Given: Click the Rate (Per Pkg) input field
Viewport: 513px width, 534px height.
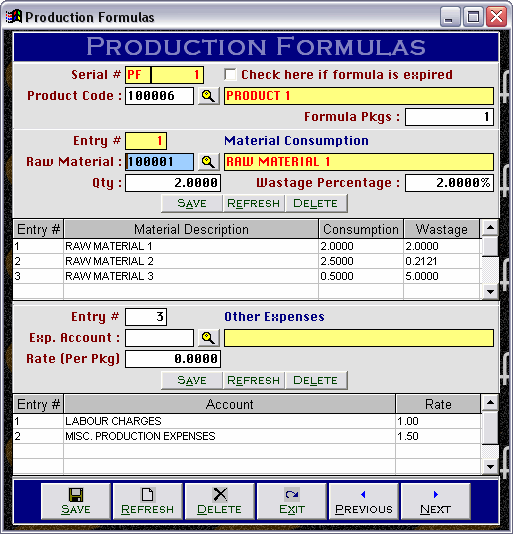Looking at the screenshot, I should 173,359.
